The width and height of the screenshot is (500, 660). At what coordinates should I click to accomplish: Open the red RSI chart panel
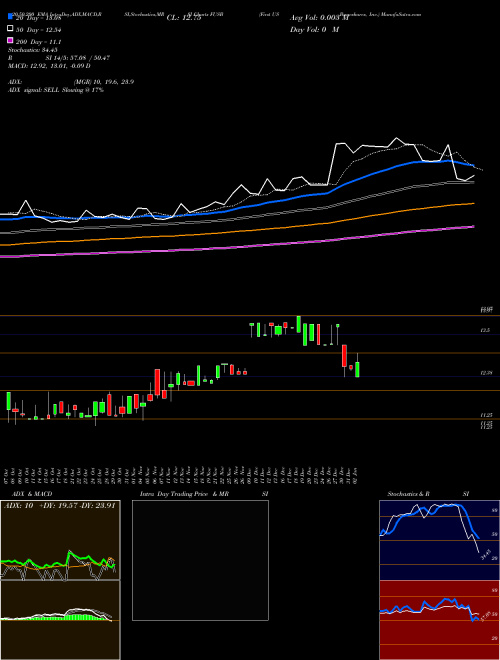tap(439, 620)
